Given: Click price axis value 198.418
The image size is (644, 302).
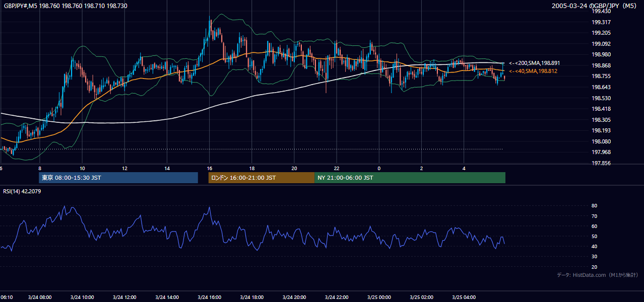Looking at the screenshot, I should tap(601, 109).
